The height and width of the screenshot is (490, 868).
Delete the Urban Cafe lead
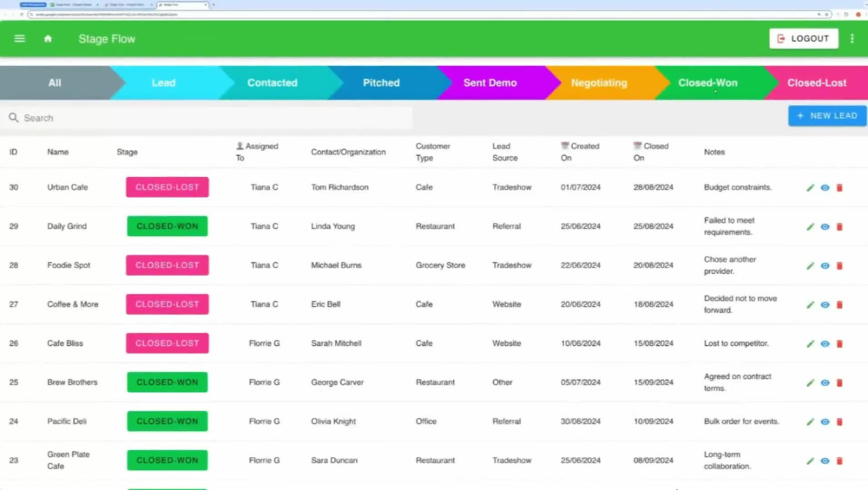coord(839,188)
